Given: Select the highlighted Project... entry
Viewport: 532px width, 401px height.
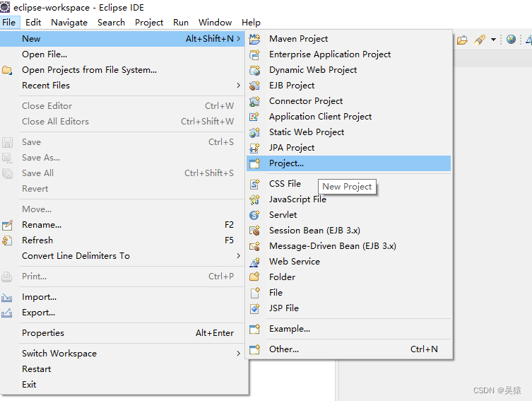Looking at the screenshot, I should click(349, 163).
